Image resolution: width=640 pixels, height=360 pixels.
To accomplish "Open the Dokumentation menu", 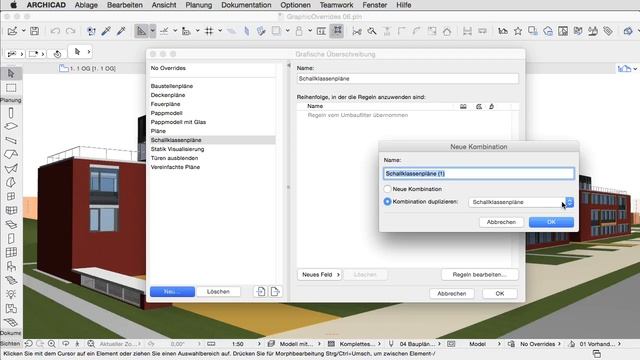I will [x=246, y=5].
